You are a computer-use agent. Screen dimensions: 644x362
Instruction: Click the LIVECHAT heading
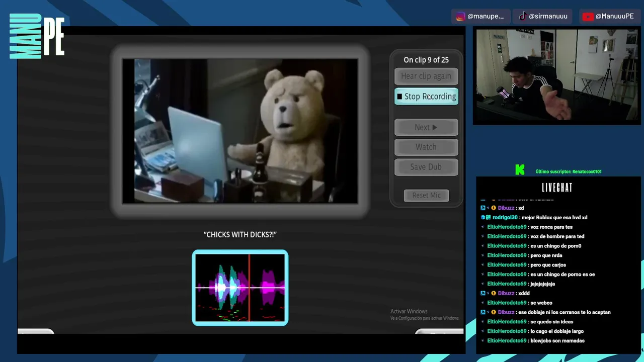click(x=557, y=188)
